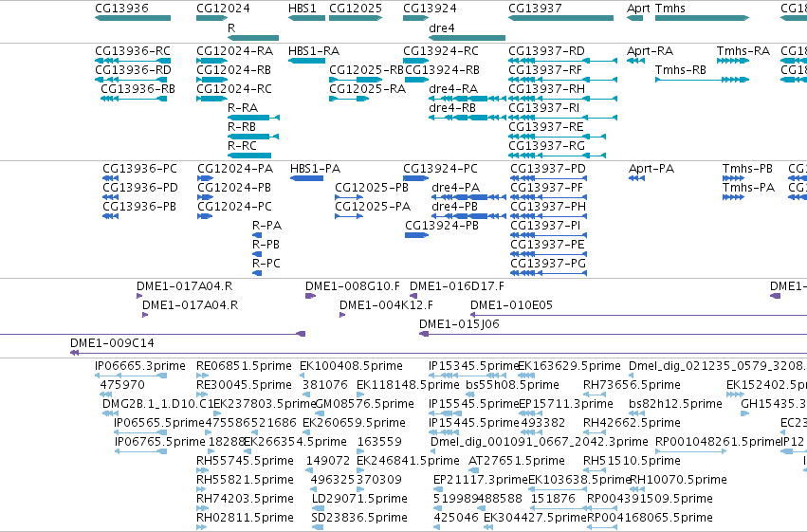The width and height of the screenshot is (807, 532).
Task: Select the Aprt-PA protein label
Action: pyautogui.click(x=651, y=169)
